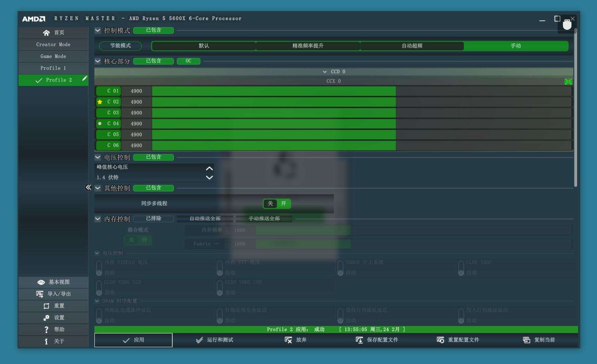Switch control mode to 默认
The height and width of the screenshot is (364, 597).
204,46
